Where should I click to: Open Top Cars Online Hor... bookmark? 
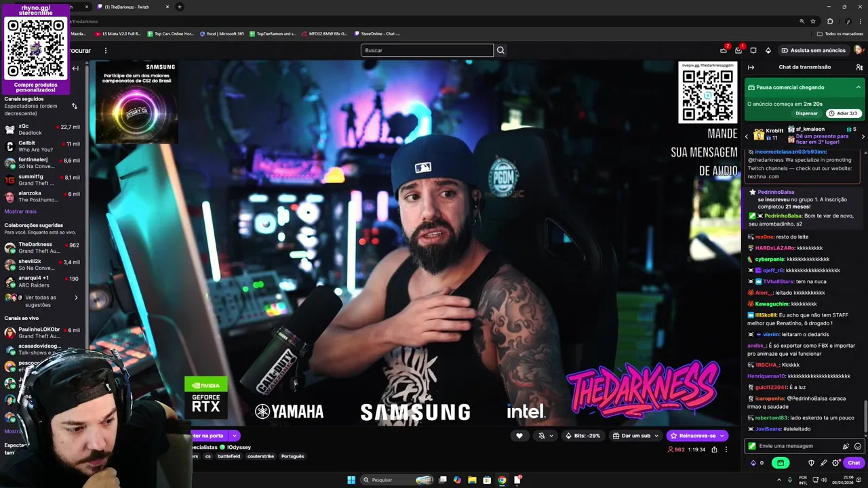(170, 33)
